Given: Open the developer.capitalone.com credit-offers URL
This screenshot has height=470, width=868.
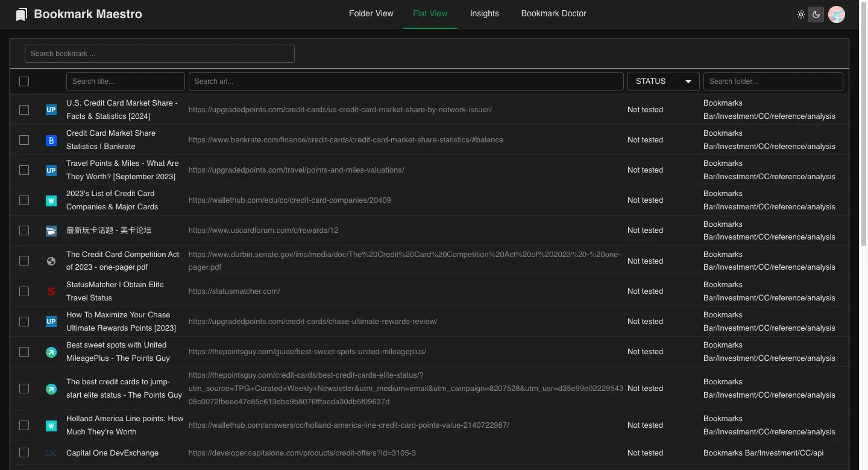Looking at the screenshot, I should click(x=302, y=453).
